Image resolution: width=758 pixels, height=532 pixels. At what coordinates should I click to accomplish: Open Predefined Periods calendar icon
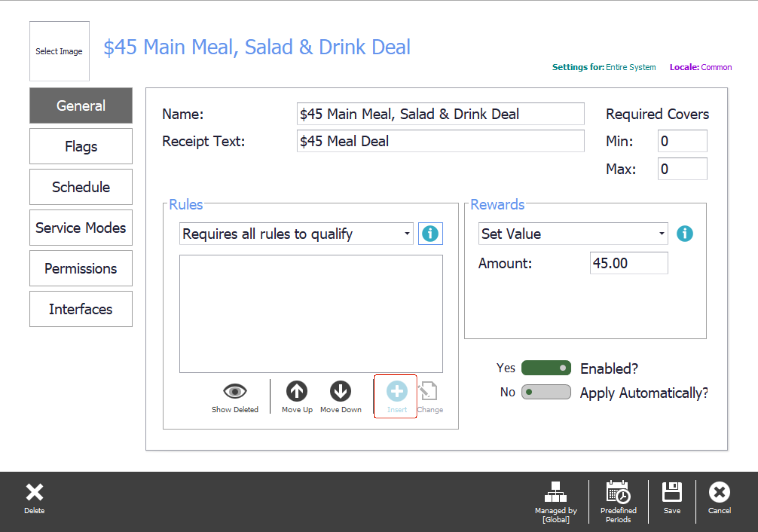[x=618, y=492]
